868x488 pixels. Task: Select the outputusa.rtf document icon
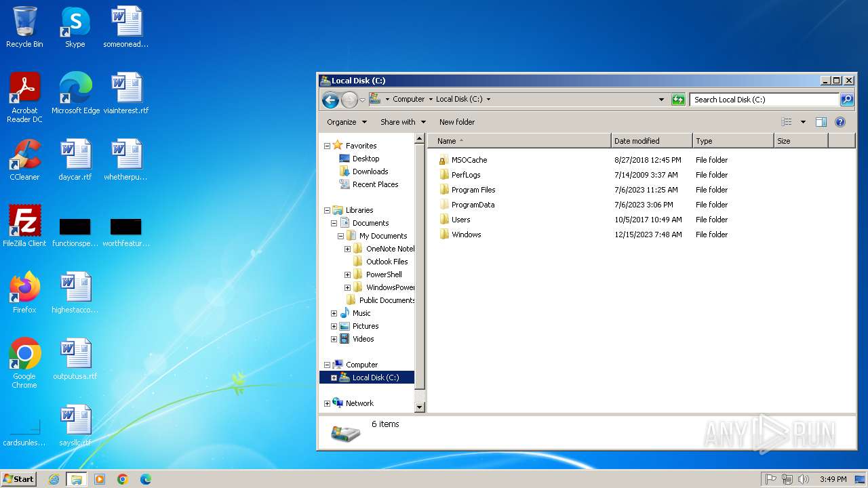point(75,359)
